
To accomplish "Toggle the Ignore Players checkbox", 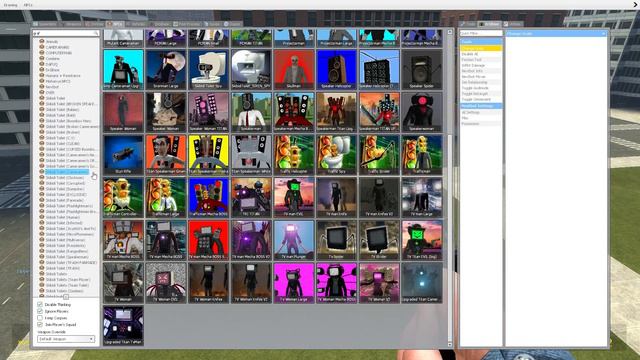I will pos(40,311).
